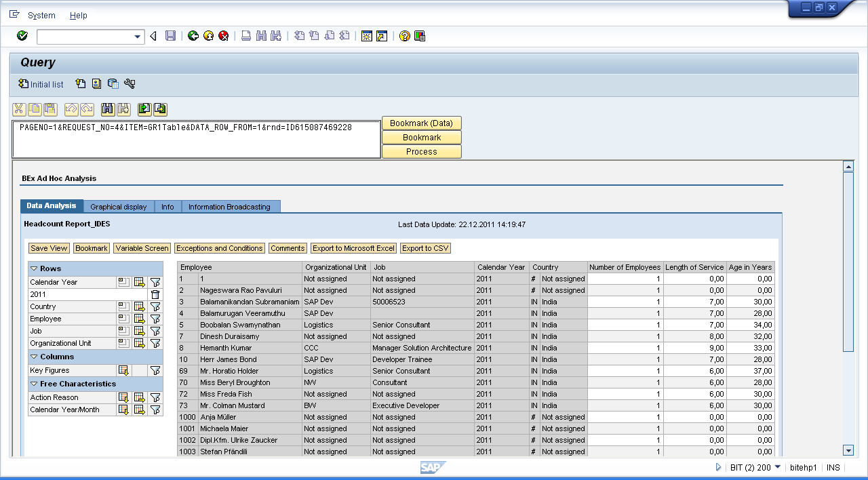
Task: Open the Information Broadcasting tab
Action: (x=229, y=207)
